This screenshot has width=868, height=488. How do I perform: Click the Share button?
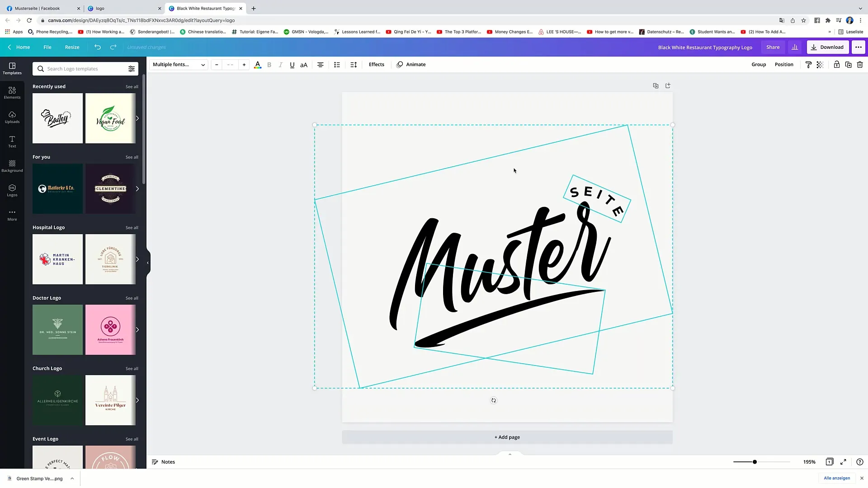coord(773,47)
